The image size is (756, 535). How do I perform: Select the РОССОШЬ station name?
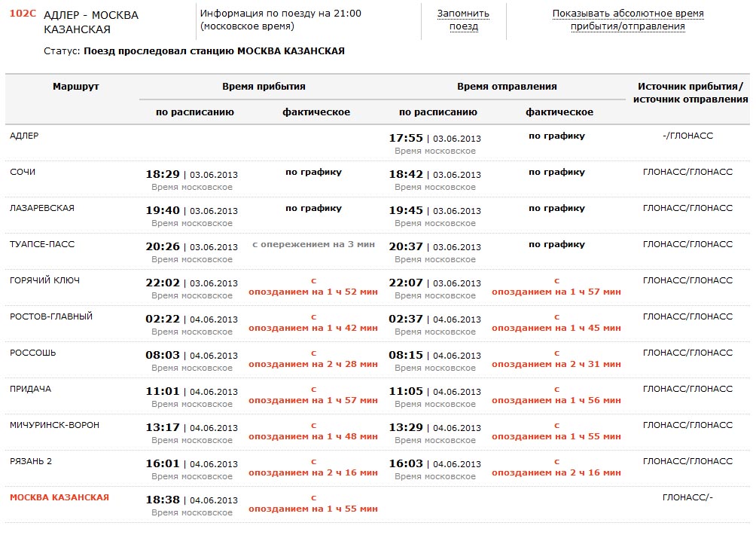click(x=32, y=353)
